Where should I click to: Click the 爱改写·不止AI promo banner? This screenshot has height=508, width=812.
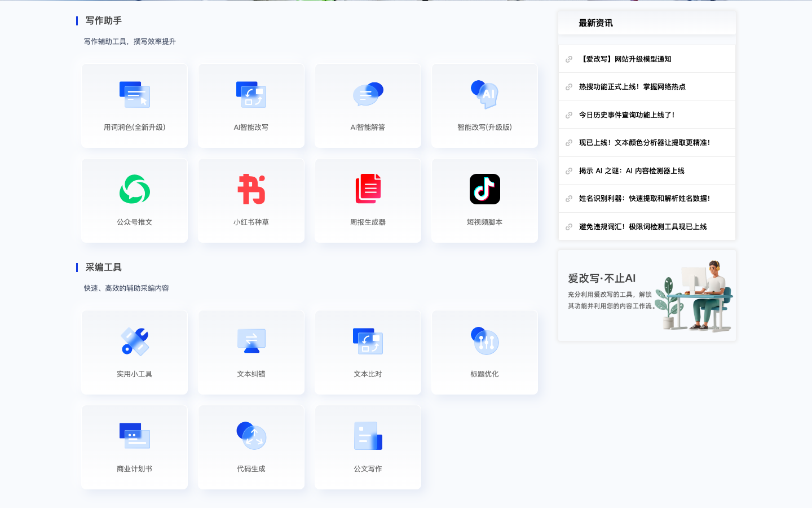tap(647, 296)
